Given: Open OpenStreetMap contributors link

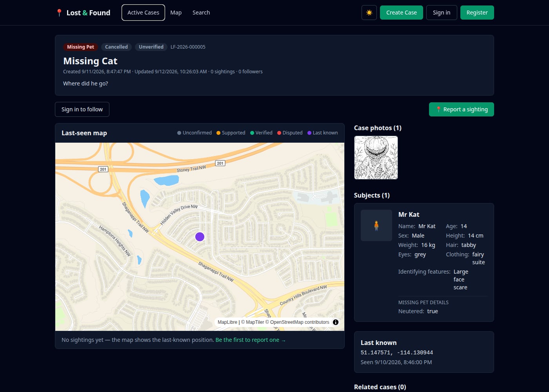Looking at the screenshot, I should tap(297, 322).
